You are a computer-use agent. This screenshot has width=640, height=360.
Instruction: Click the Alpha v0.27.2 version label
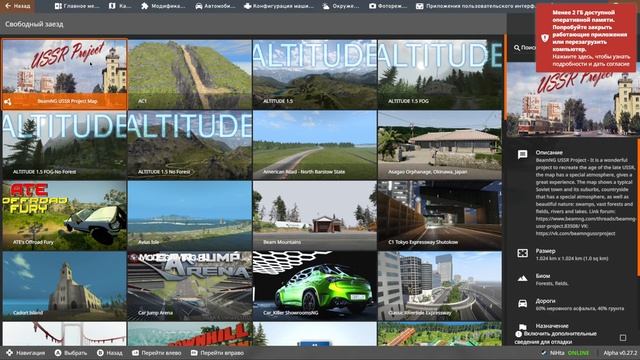click(620, 353)
